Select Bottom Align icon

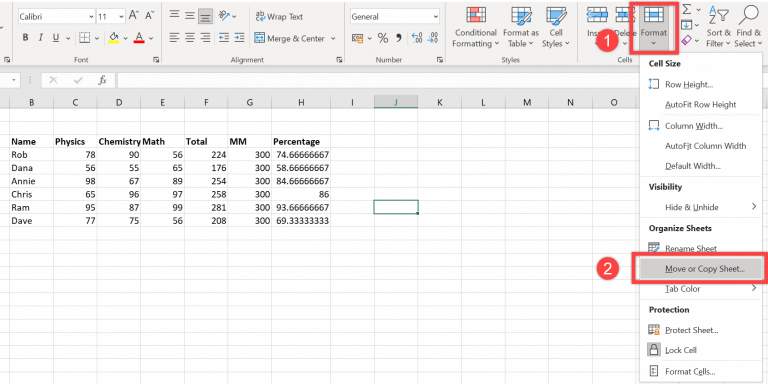[205, 16]
